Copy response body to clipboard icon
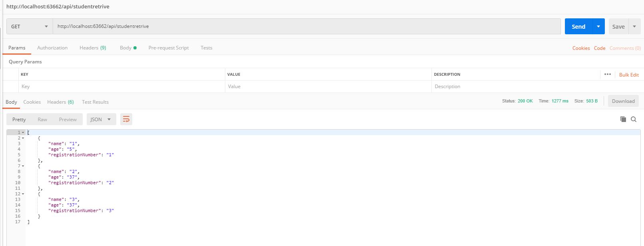The width and height of the screenshot is (644, 246). [x=623, y=119]
